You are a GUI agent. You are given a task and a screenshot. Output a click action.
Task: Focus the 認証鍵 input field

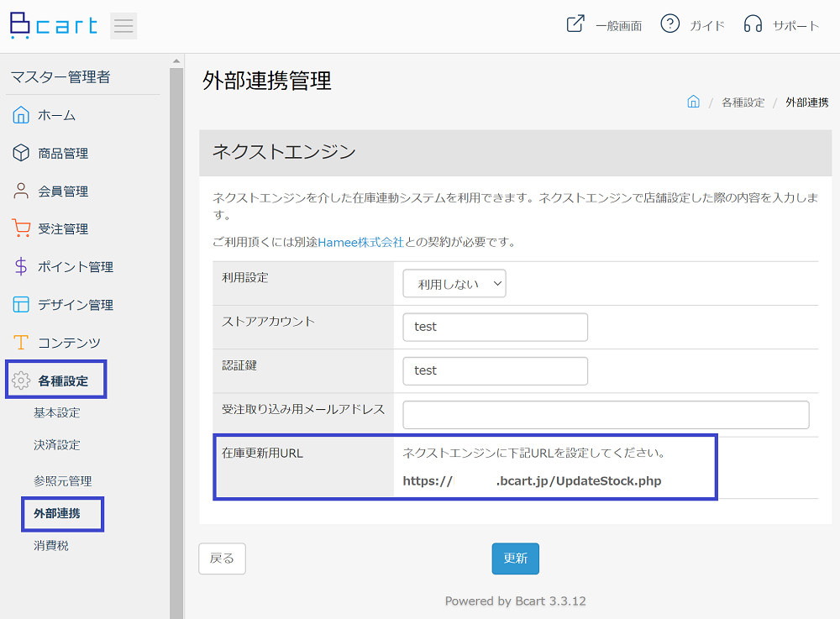coord(495,371)
